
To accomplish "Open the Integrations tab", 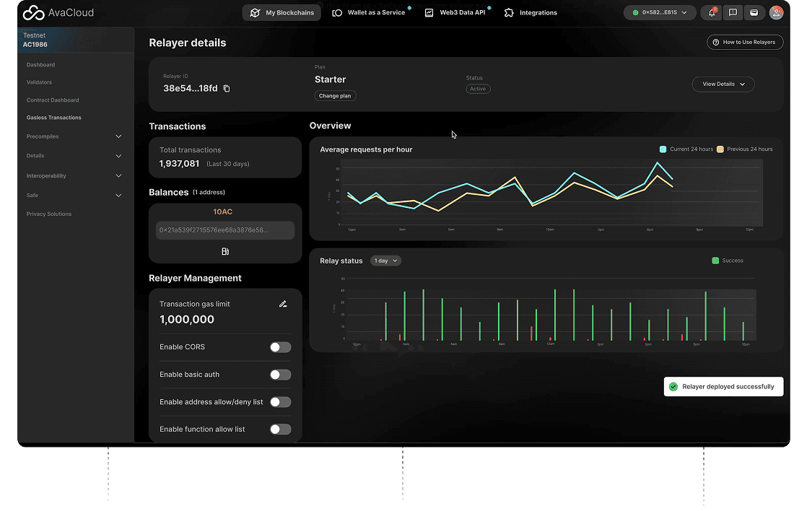I will [531, 12].
